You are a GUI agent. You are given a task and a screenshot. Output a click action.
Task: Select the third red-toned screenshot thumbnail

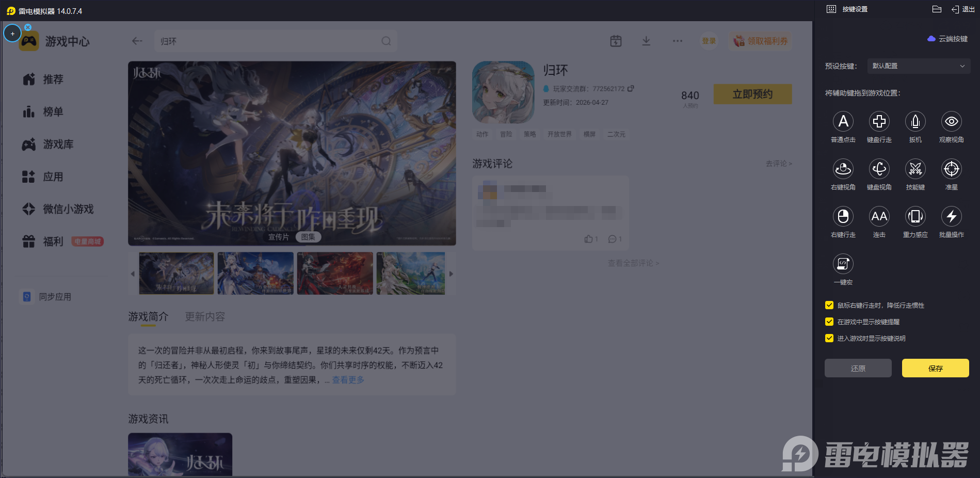335,274
